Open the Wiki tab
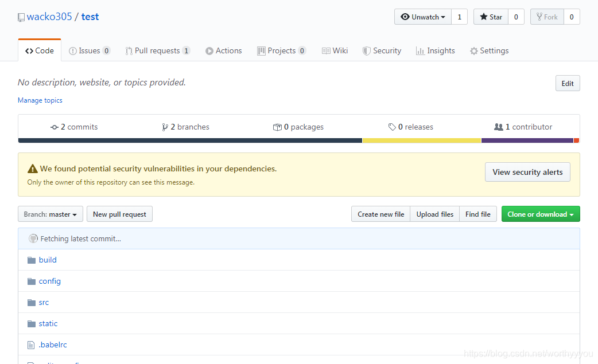The image size is (598, 364). 335,50
